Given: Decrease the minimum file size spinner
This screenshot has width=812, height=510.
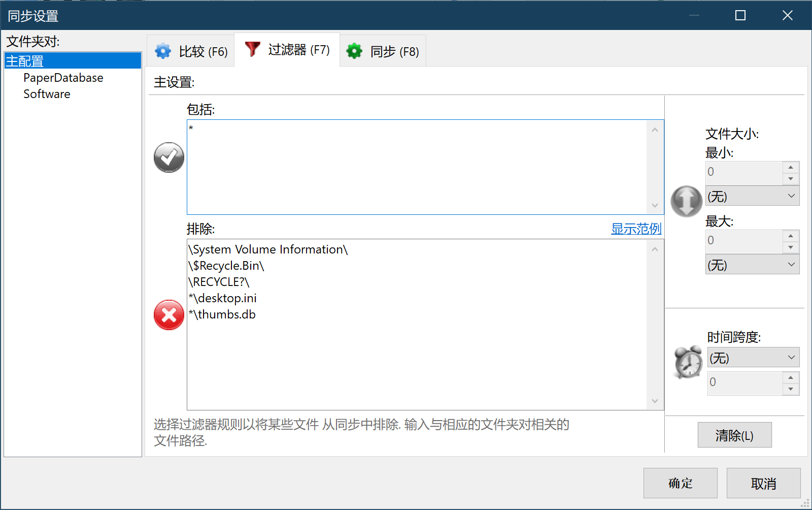Looking at the screenshot, I should coord(791,179).
